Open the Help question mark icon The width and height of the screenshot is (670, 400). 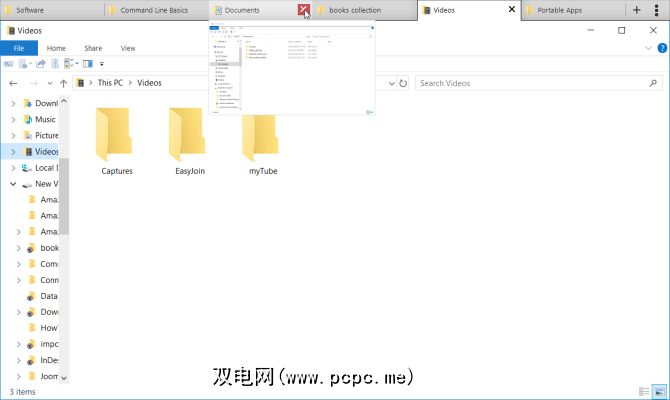tap(662, 48)
